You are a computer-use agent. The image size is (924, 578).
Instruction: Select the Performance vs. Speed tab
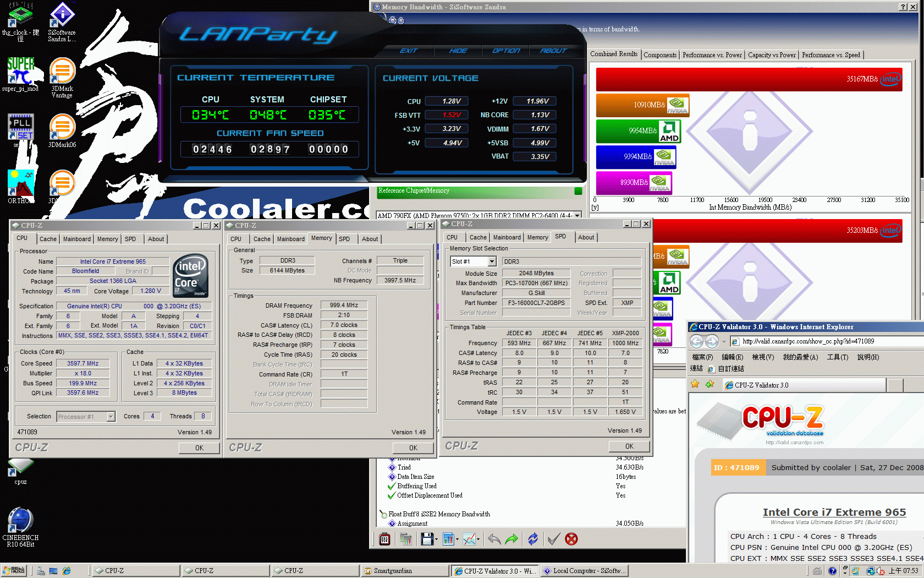click(x=831, y=55)
